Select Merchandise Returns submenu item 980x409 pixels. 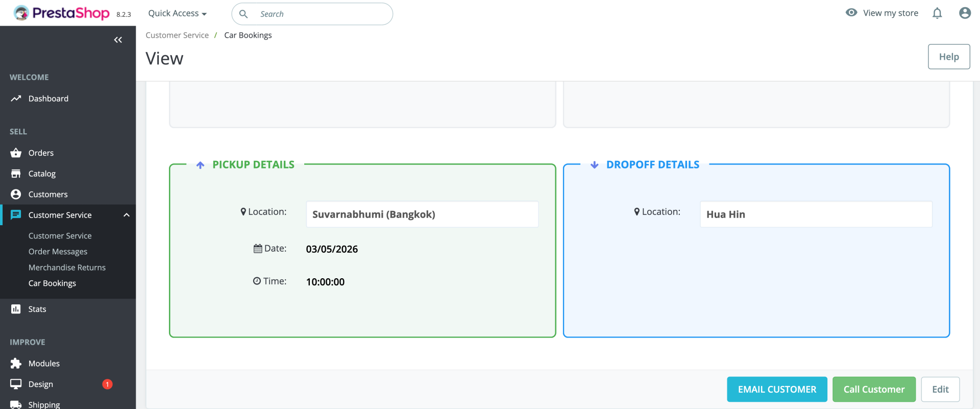coord(67,268)
